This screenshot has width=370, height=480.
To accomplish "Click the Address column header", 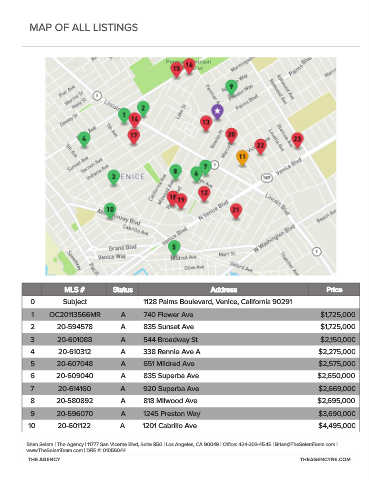I will coord(224,290).
